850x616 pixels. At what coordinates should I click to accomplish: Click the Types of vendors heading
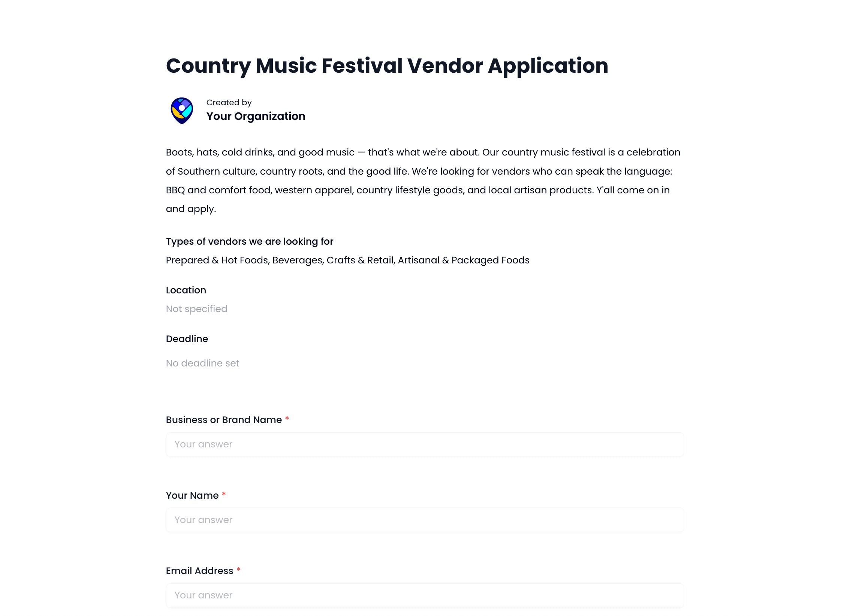point(249,242)
